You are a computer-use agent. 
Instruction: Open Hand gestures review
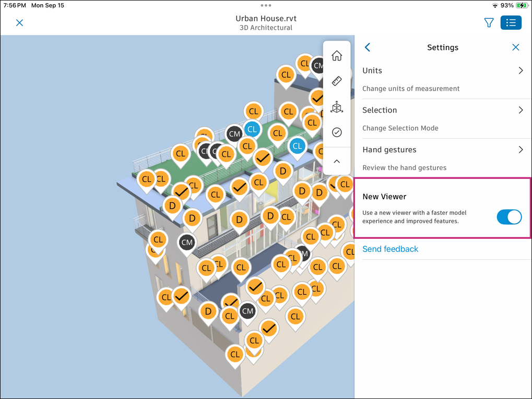[x=443, y=159]
